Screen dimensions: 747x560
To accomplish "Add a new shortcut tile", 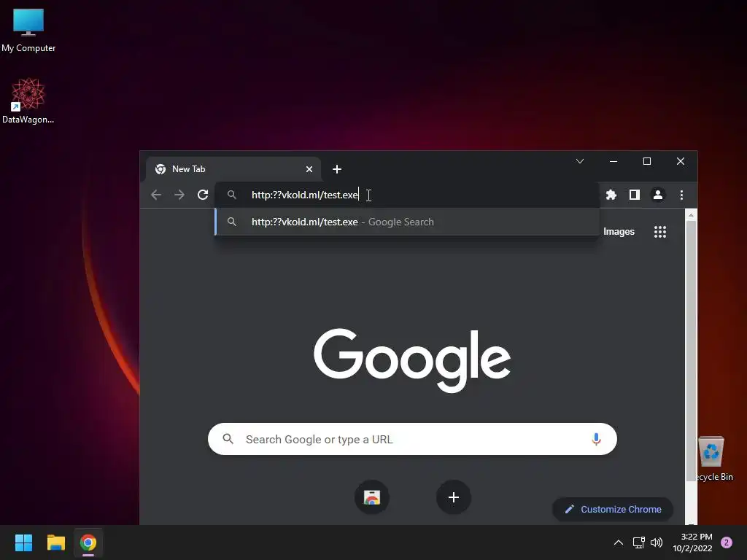I will point(454,497).
